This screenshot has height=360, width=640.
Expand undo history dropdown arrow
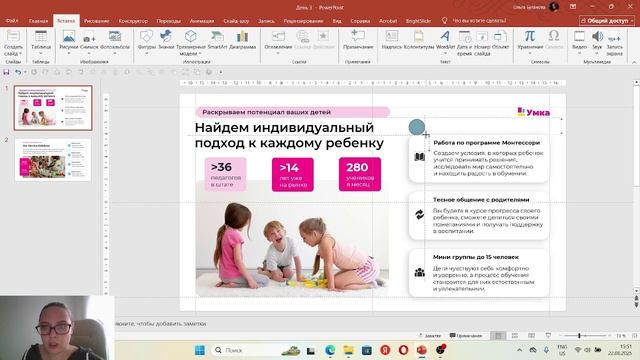pyautogui.click(x=25, y=72)
